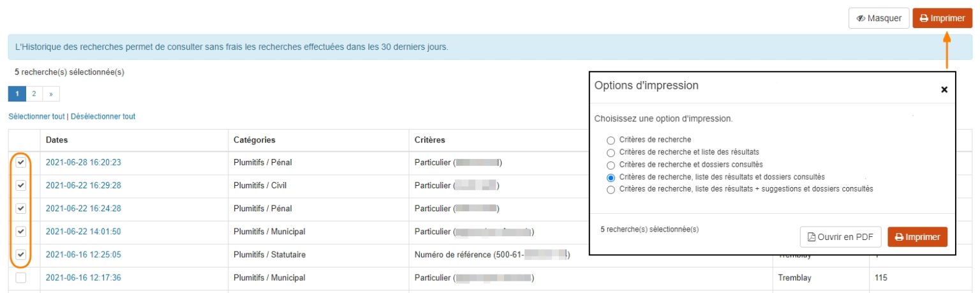980x293 pixels.
Task: Click the Dates column header
Action: [x=57, y=140]
